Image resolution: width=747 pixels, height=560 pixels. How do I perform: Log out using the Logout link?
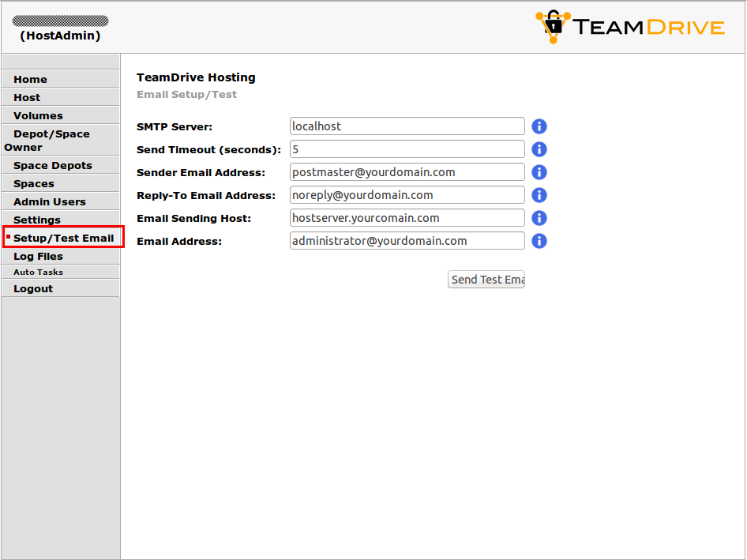(x=33, y=288)
